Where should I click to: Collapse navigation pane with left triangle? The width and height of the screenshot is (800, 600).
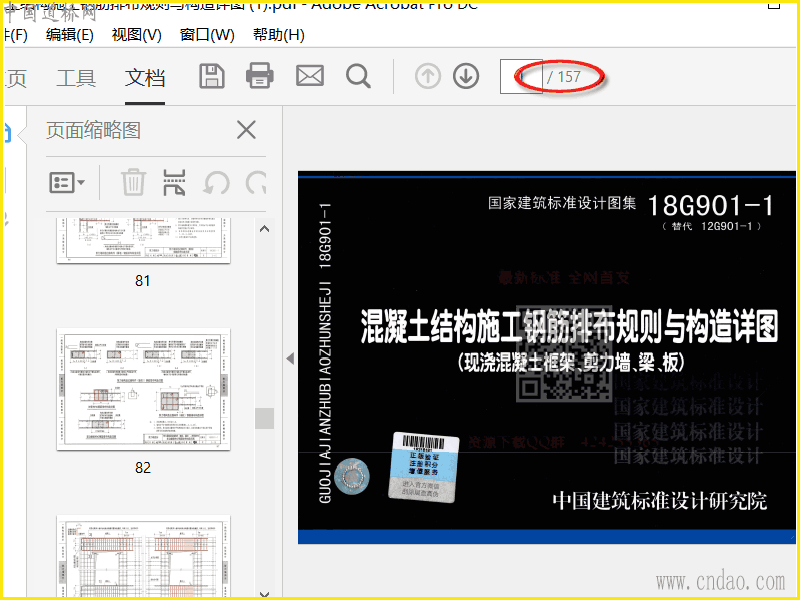290,358
